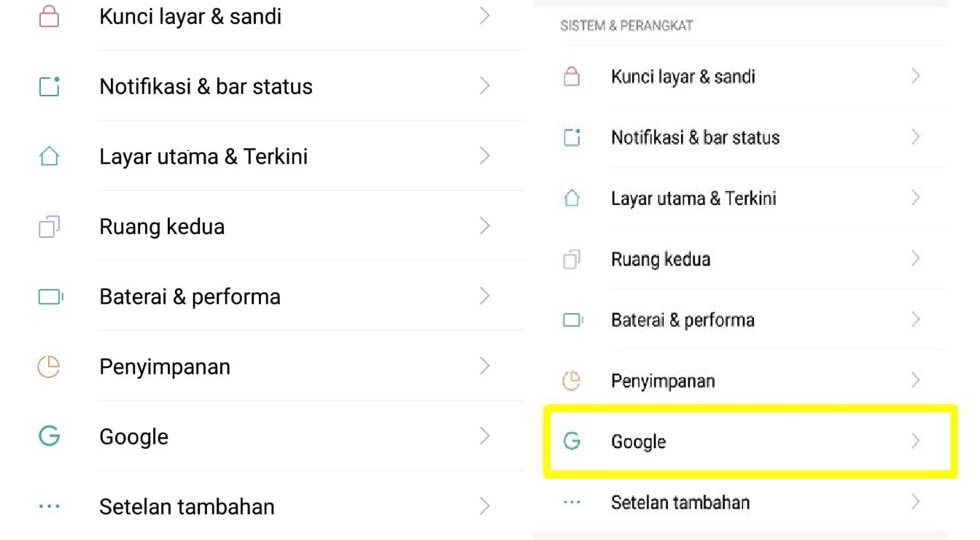Click the Kunci layar & sandi lock icon
The image size is (980, 540).
48,15
